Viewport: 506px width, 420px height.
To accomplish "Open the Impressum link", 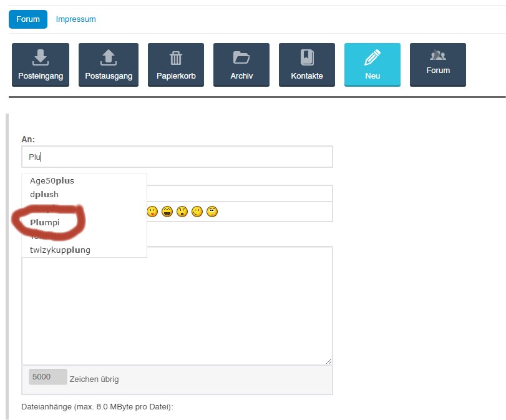I will pos(75,19).
